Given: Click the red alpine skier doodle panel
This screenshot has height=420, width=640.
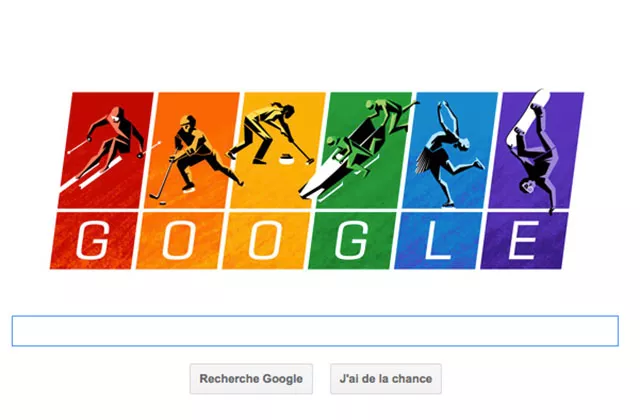Looking at the screenshot, I should pyautogui.click(x=106, y=150).
